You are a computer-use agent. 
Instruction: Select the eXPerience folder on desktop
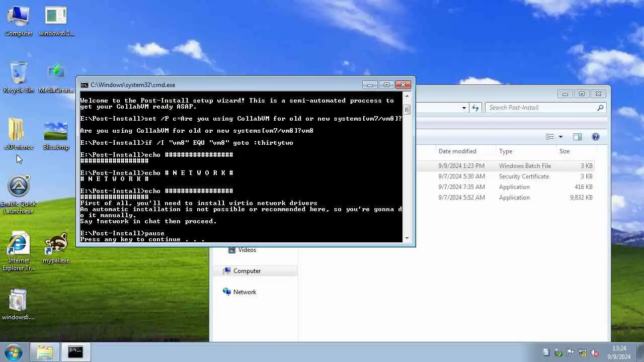point(19,134)
